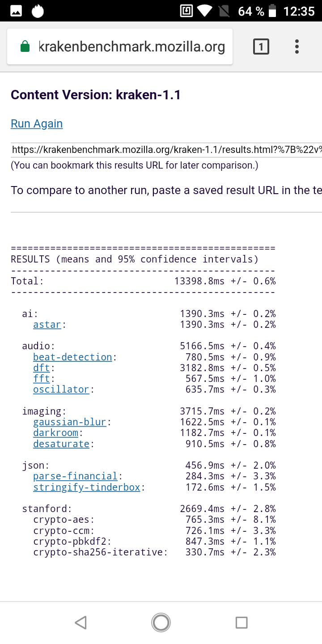Open the parse-financial test link
322x644 pixels.
(75, 476)
